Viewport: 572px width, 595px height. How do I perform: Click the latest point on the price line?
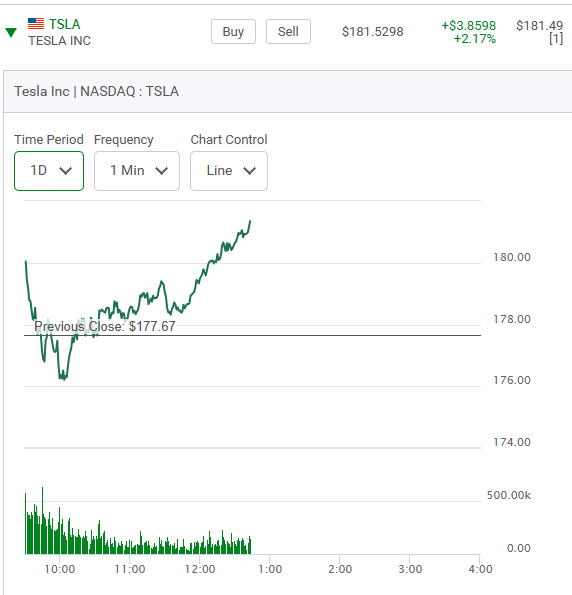point(250,221)
